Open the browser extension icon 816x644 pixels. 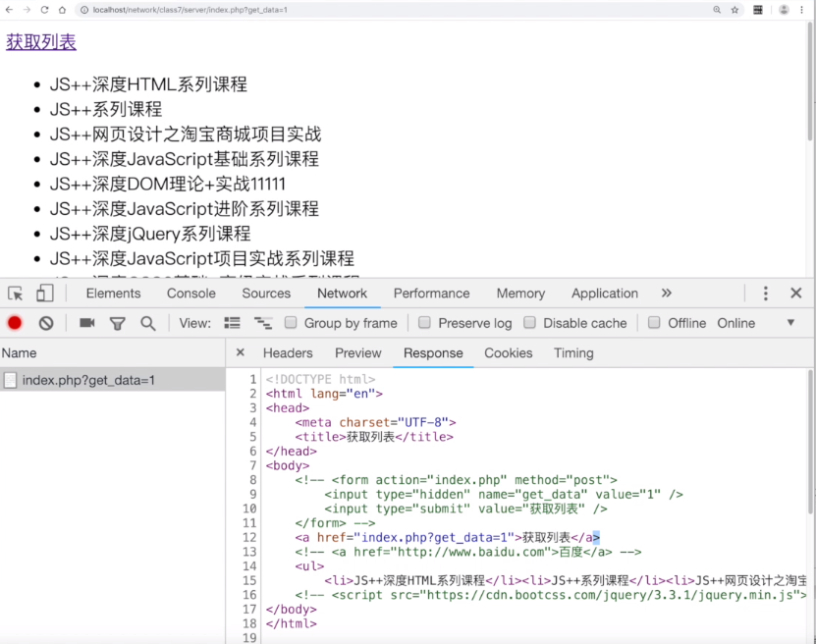point(758,10)
